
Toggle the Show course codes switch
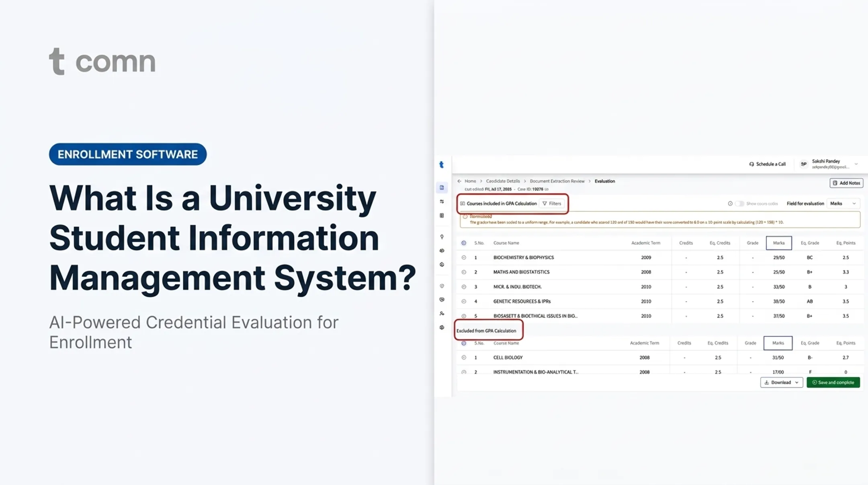(x=739, y=203)
